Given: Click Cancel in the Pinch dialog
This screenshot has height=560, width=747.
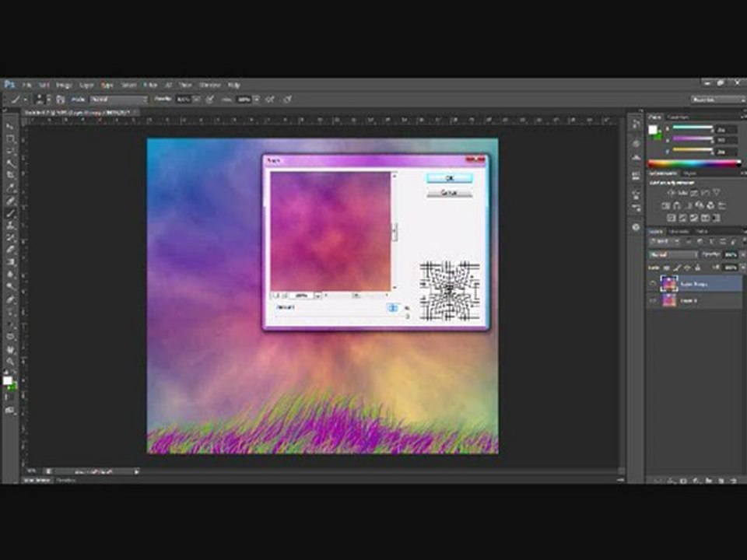Looking at the screenshot, I should (x=449, y=193).
